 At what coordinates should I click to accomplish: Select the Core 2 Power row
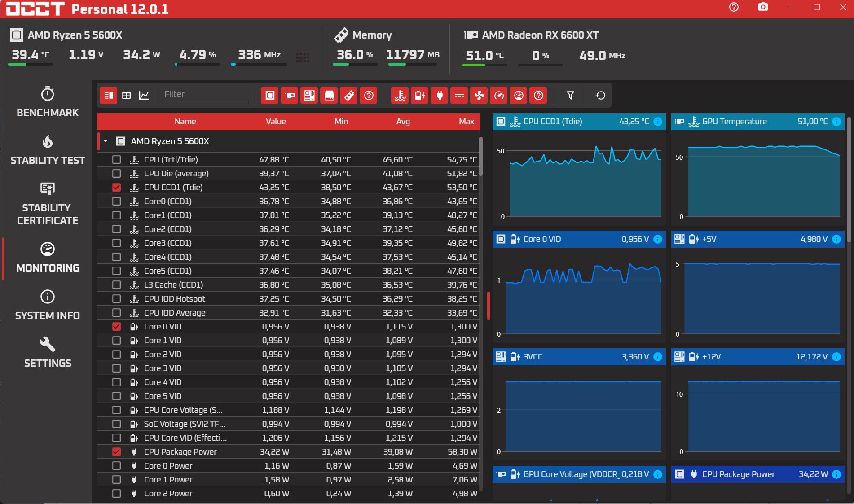point(288,493)
